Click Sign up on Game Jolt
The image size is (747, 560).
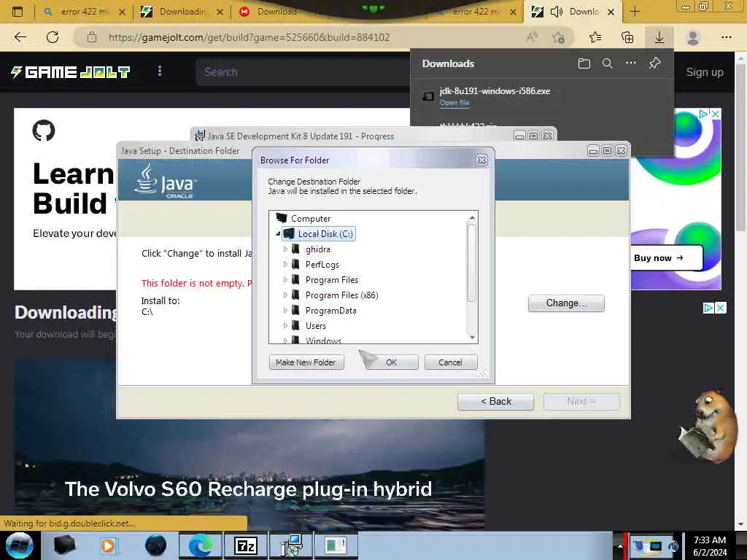pyautogui.click(x=705, y=72)
